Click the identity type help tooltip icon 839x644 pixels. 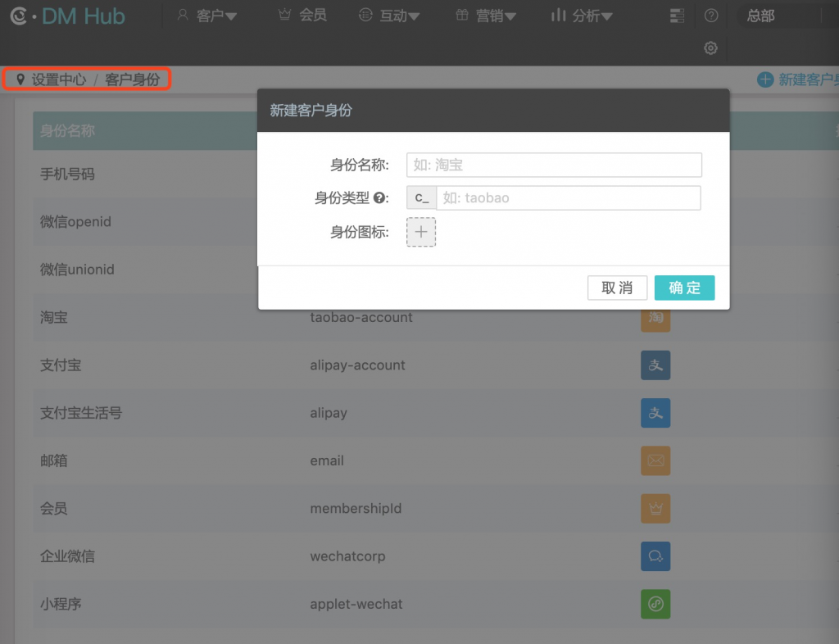379,198
